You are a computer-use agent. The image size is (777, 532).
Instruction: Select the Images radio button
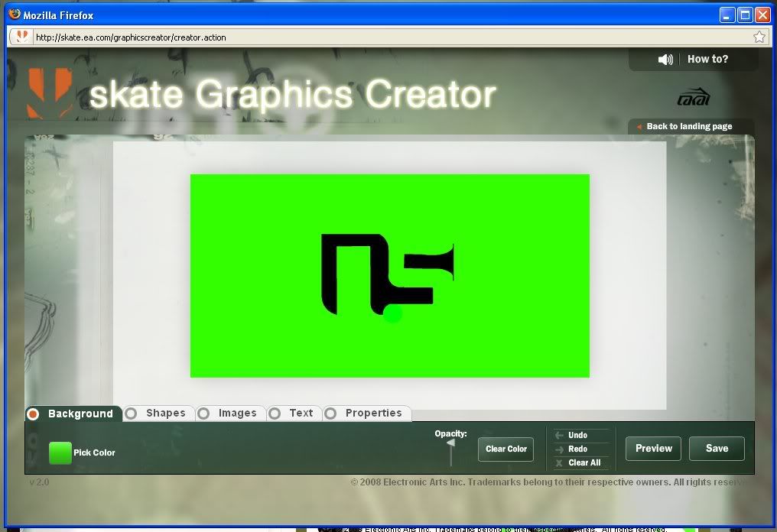click(203, 414)
